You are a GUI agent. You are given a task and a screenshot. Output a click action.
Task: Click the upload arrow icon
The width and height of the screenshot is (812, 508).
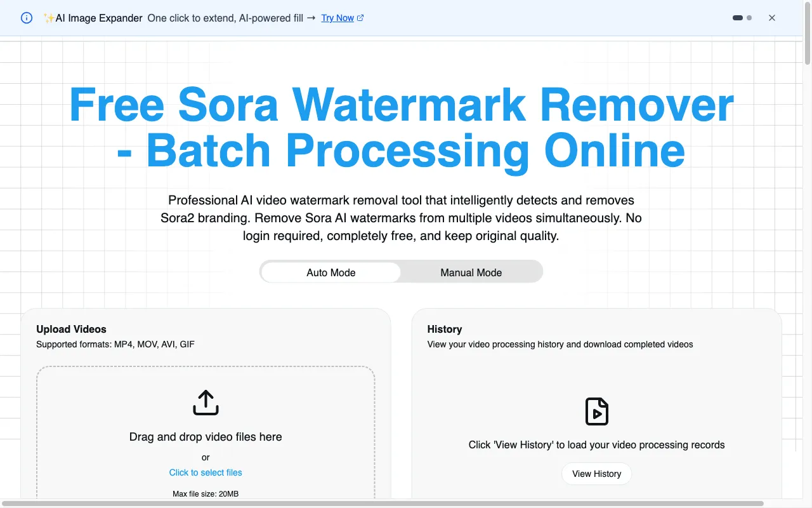[206, 403]
